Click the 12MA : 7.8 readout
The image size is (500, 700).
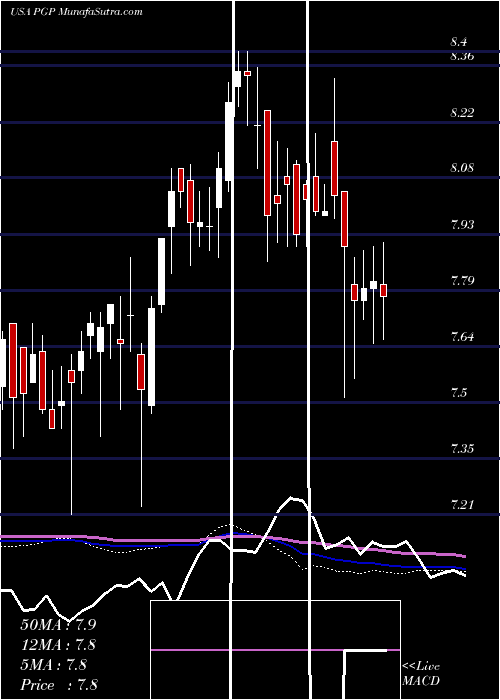point(58,645)
